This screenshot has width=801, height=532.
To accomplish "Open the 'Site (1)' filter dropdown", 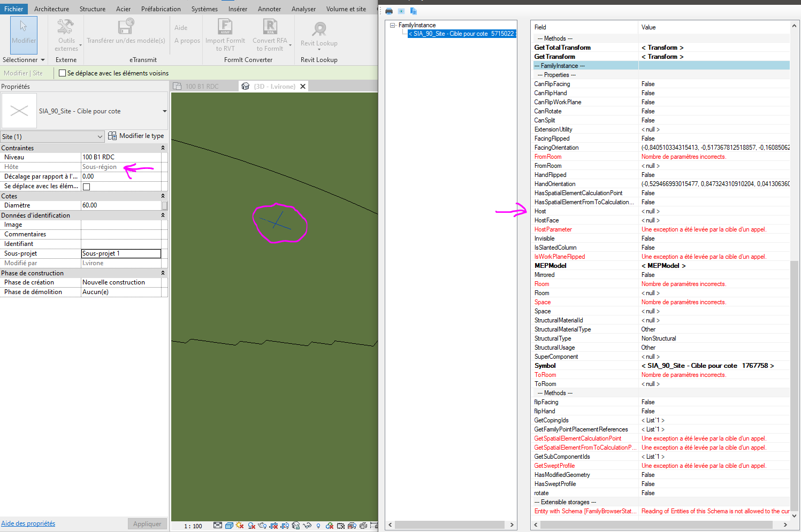I will click(52, 136).
